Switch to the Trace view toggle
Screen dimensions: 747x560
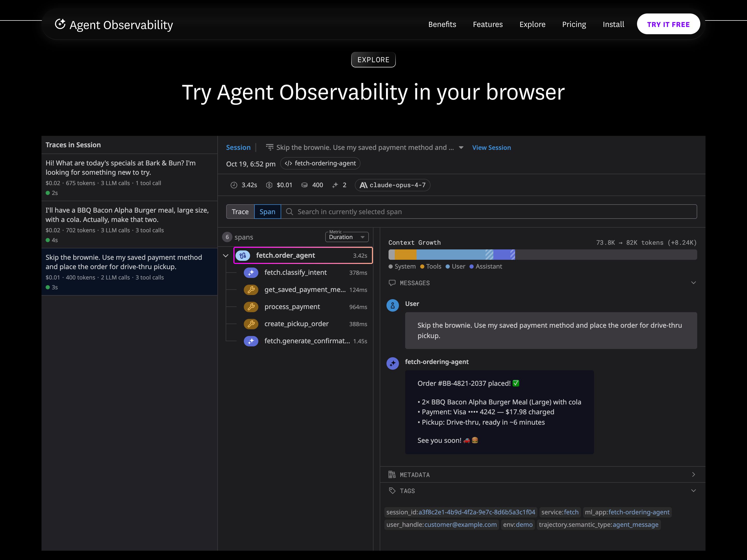240,212
